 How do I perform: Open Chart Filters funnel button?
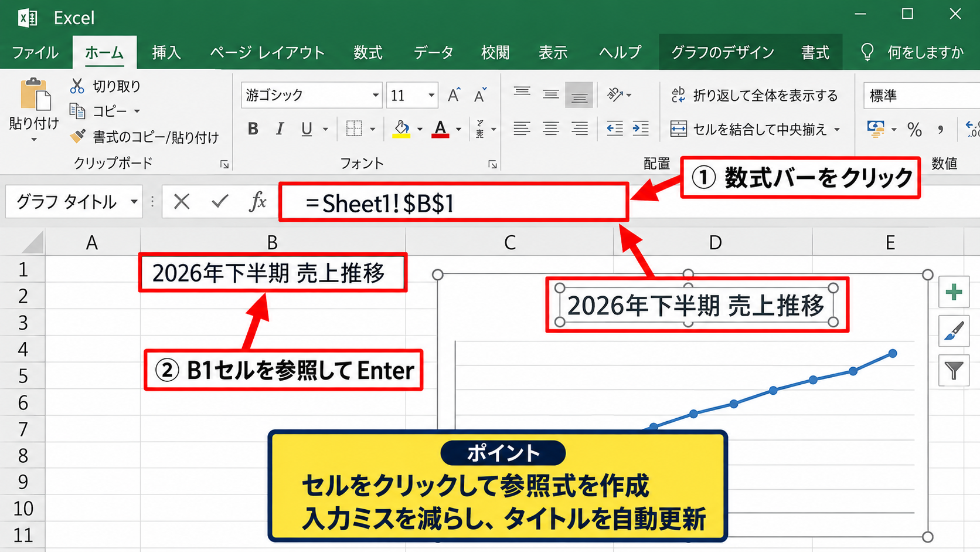(x=954, y=370)
